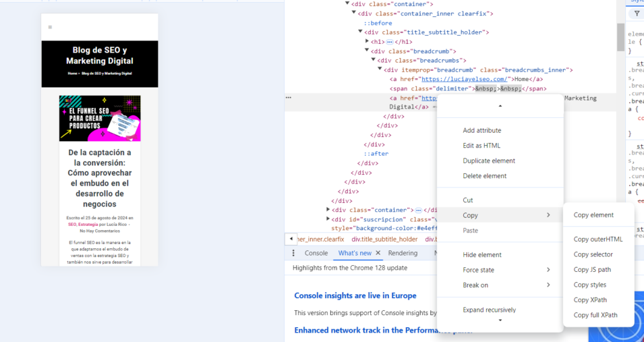Expand the collapsed h1 ellipsis badge
644x342 pixels.
coord(389,42)
